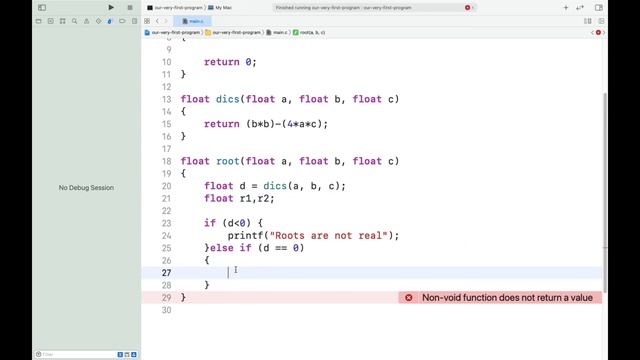The width and height of the screenshot is (640, 360).
Task: Go back in editor history
Action: pyautogui.click(x=157, y=21)
